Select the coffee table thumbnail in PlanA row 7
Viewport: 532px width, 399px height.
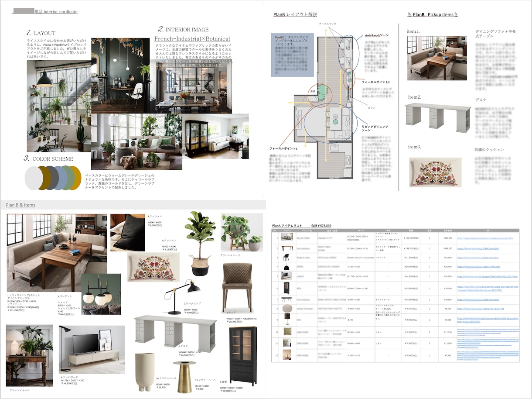tap(286, 299)
